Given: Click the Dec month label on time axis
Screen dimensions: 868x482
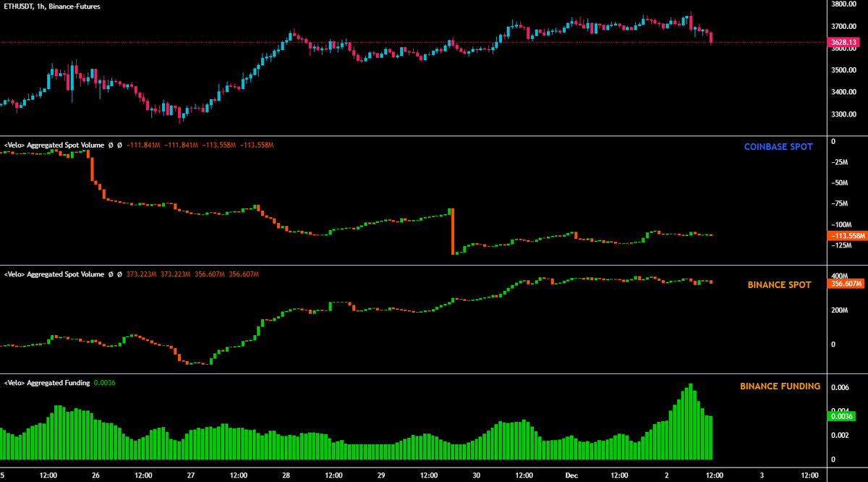Looking at the screenshot, I should click(571, 475).
